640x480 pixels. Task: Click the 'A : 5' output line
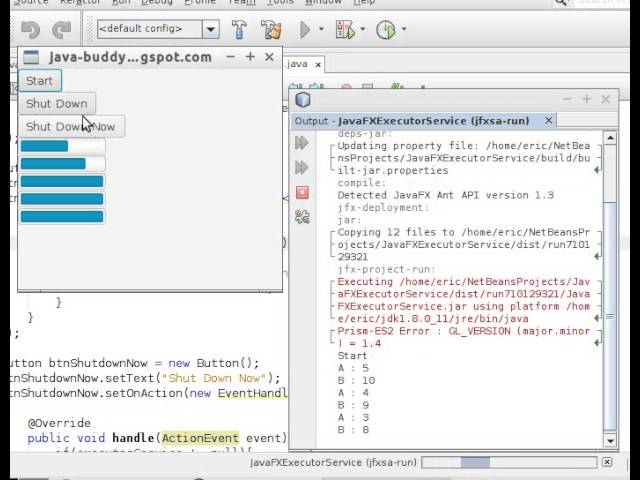[x=353, y=368]
